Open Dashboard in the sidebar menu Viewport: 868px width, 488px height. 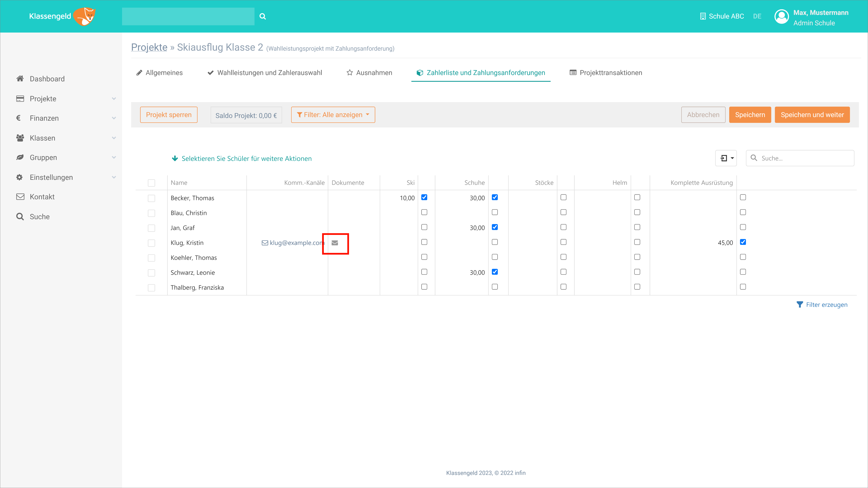(47, 79)
